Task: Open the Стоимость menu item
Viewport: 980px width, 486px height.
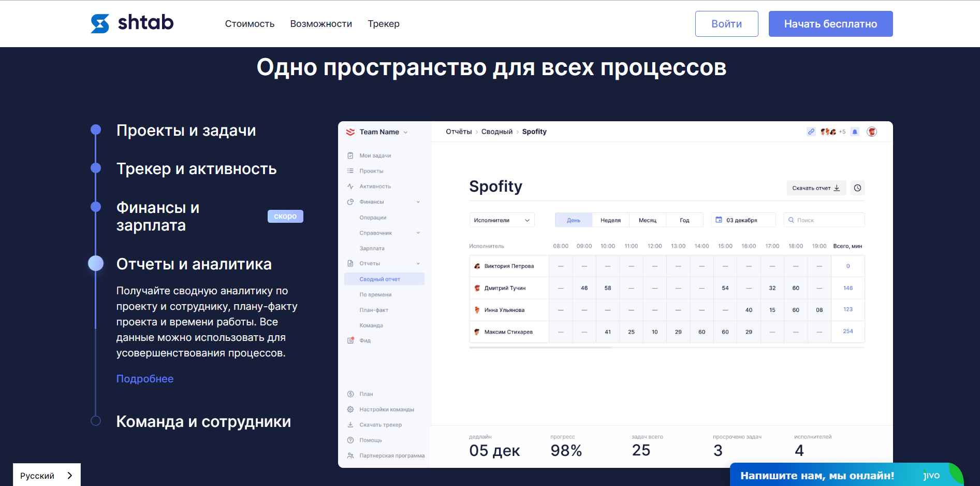Action: click(250, 24)
